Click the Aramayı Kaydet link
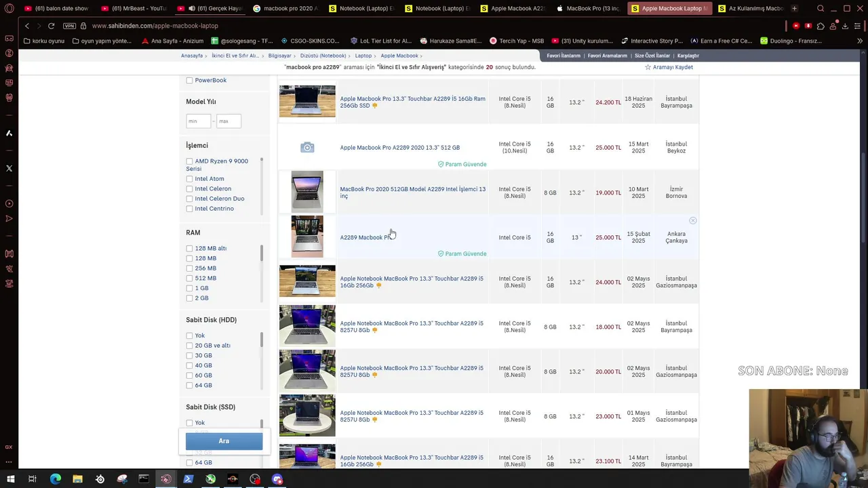 [673, 67]
